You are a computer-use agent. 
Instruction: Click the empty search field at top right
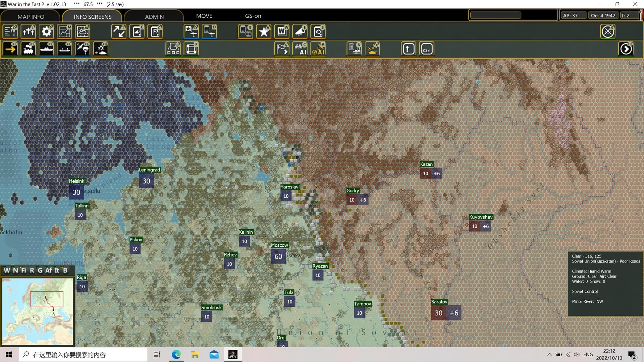pyautogui.click(x=495, y=15)
